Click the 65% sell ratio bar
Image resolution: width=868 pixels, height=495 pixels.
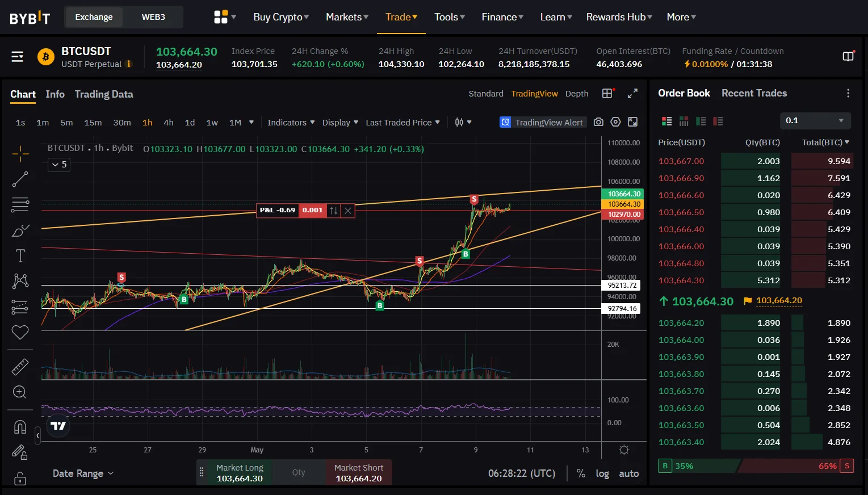coord(796,466)
